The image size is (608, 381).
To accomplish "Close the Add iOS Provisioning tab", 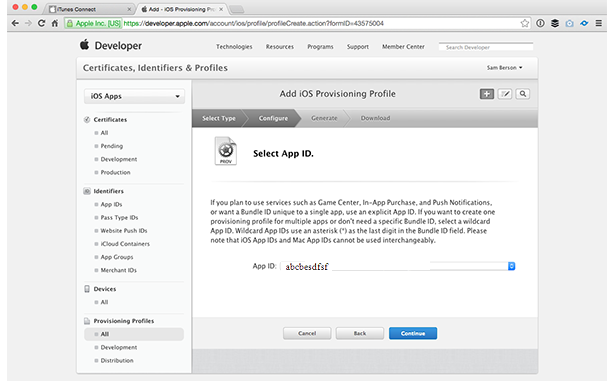I will (x=221, y=9).
